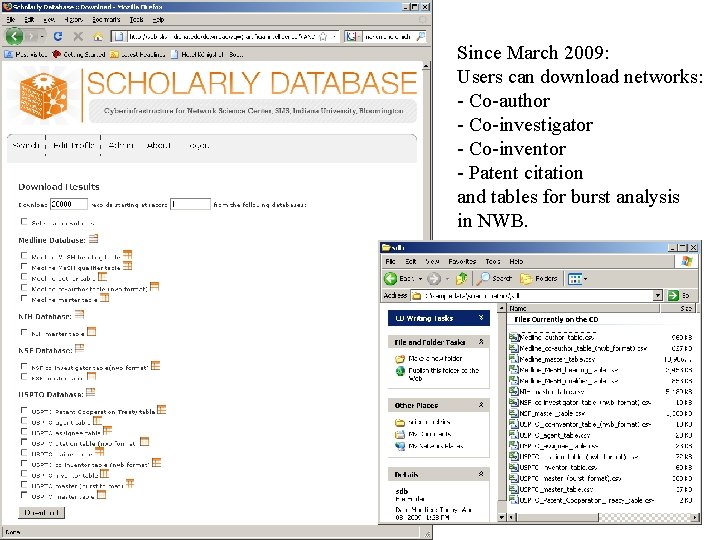This screenshot has width=720, height=540.
Task: Click Firefox's Stop loading X icon
Action: [x=78, y=36]
